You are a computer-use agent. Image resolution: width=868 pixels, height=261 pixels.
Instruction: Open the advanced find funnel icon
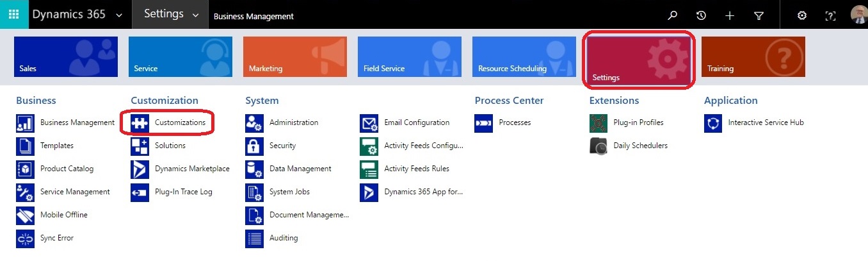tap(759, 15)
